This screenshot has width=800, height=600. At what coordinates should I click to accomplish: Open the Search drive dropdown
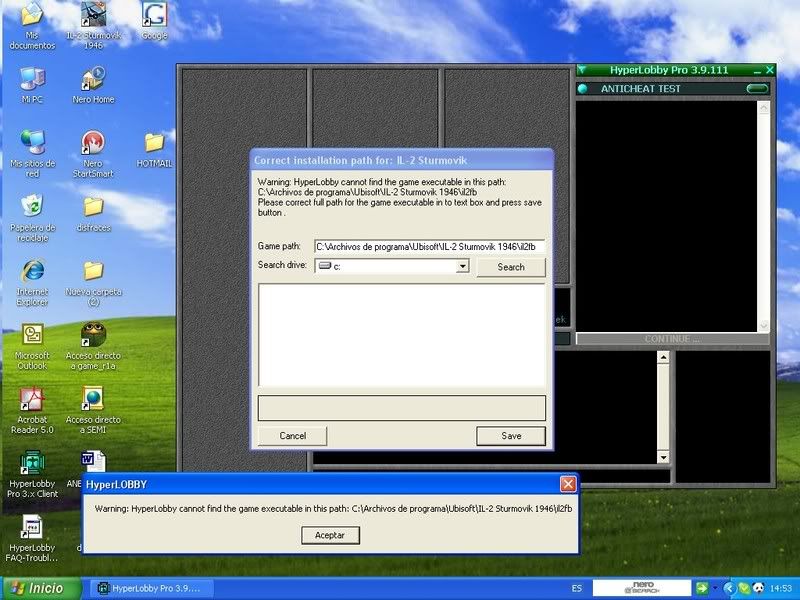point(462,266)
